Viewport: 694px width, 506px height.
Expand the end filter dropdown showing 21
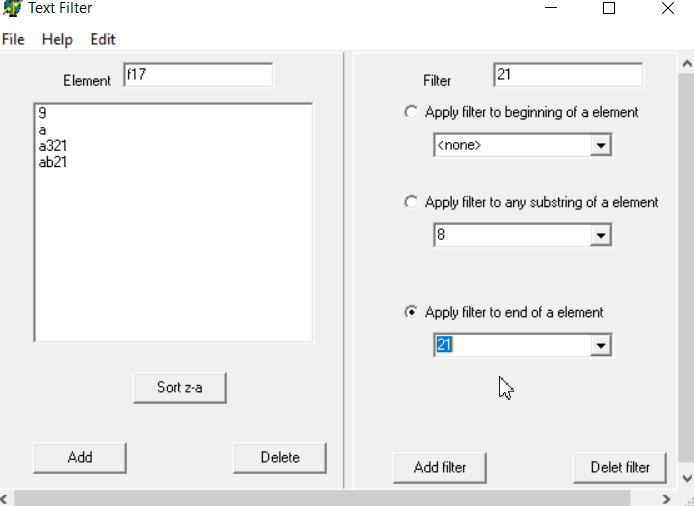click(601, 345)
